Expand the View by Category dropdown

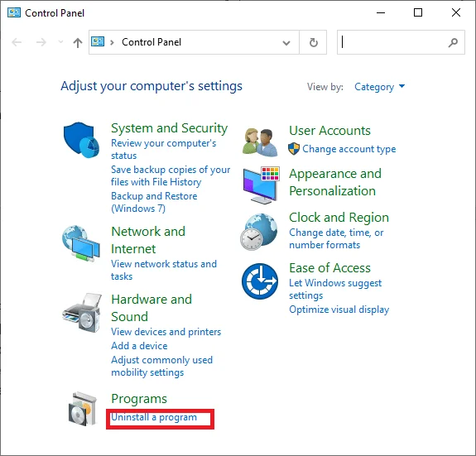click(379, 87)
